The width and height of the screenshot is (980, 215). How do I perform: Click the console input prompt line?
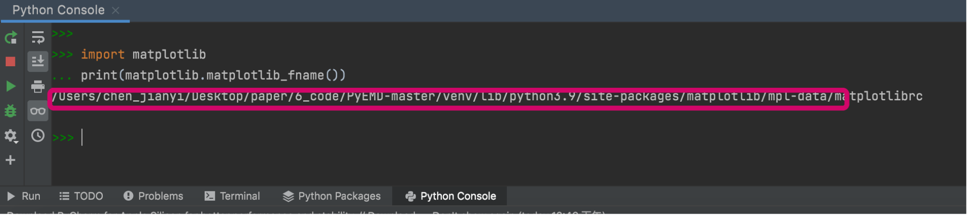(x=508, y=138)
